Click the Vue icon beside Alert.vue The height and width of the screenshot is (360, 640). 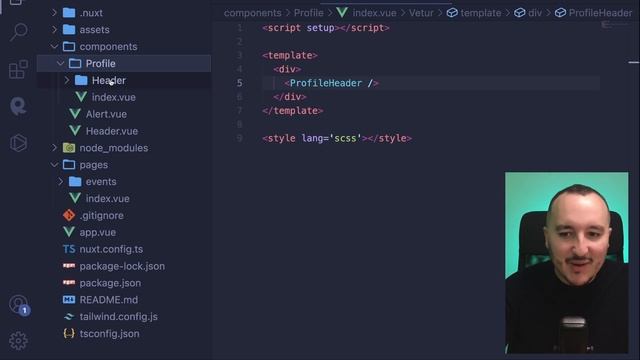coord(75,114)
